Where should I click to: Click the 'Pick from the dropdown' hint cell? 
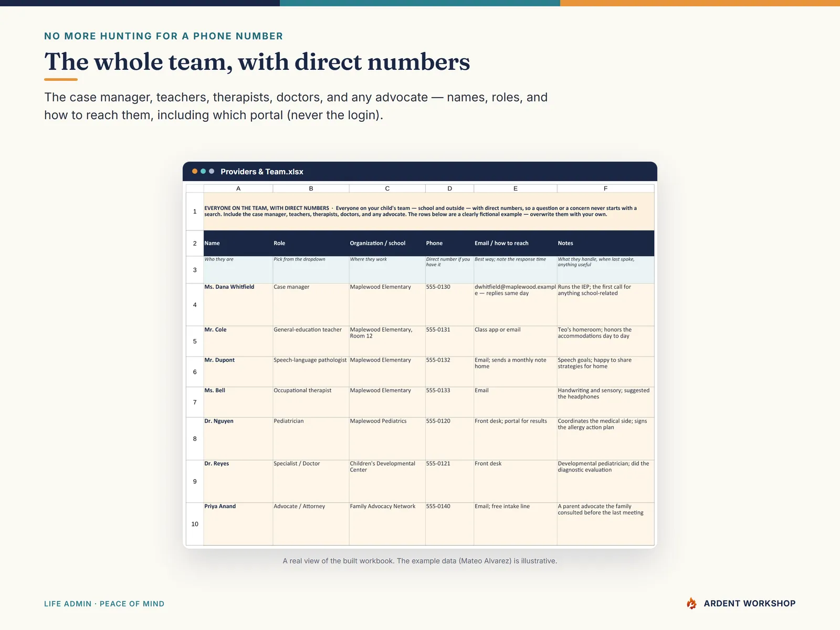click(x=311, y=270)
